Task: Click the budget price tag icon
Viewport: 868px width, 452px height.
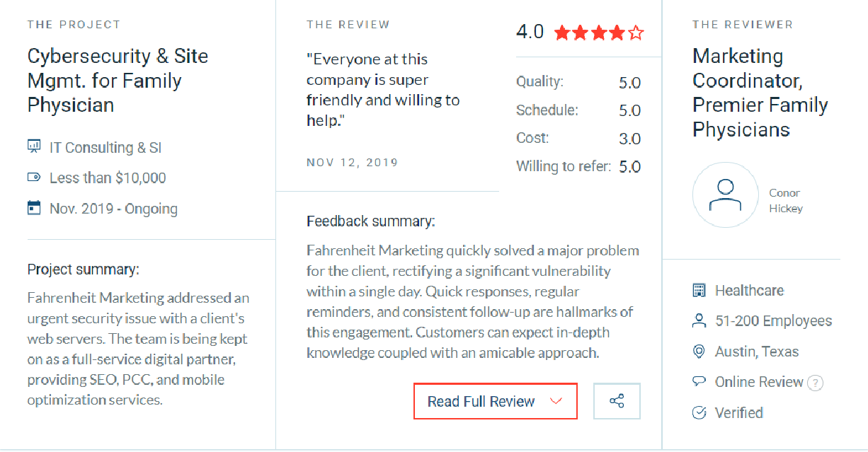Action: tap(34, 178)
